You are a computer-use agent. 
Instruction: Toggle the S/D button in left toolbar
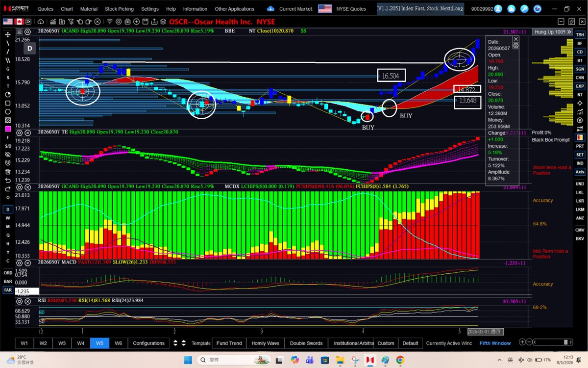click(x=8, y=146)
